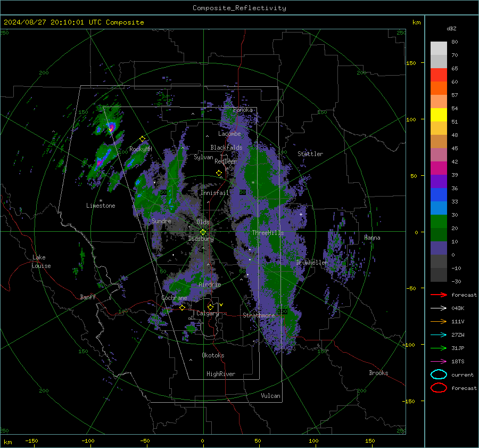The width and height of the screenshot is (479, 448).
Task: Click the yellow V marker near Calgary
Action: (221, 305)
